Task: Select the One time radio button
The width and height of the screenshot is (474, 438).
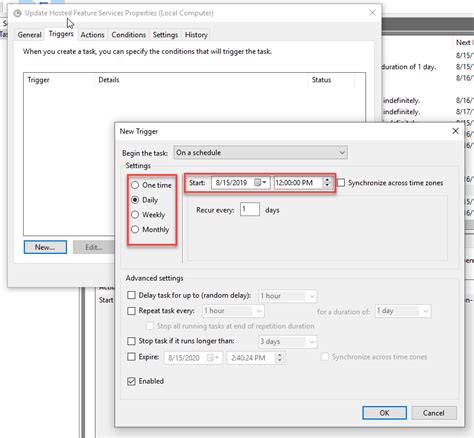Action: 135,185
